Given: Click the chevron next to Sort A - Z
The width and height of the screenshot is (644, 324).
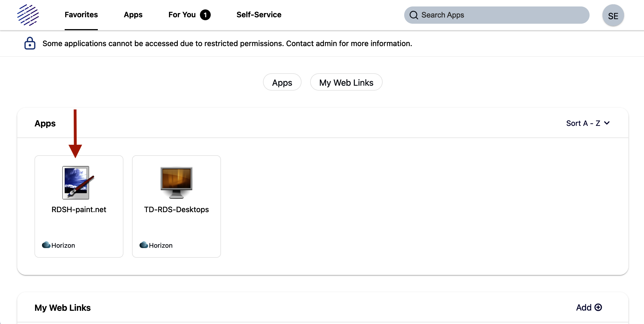Looking at the screenshot, I should (607, 123).
